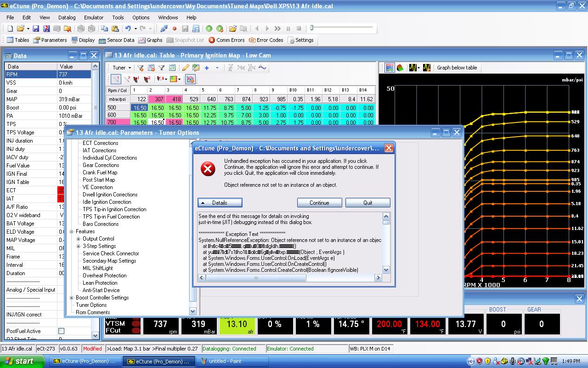Open the Emulator menu
This screenshot has height=368, width=588.
94,17
